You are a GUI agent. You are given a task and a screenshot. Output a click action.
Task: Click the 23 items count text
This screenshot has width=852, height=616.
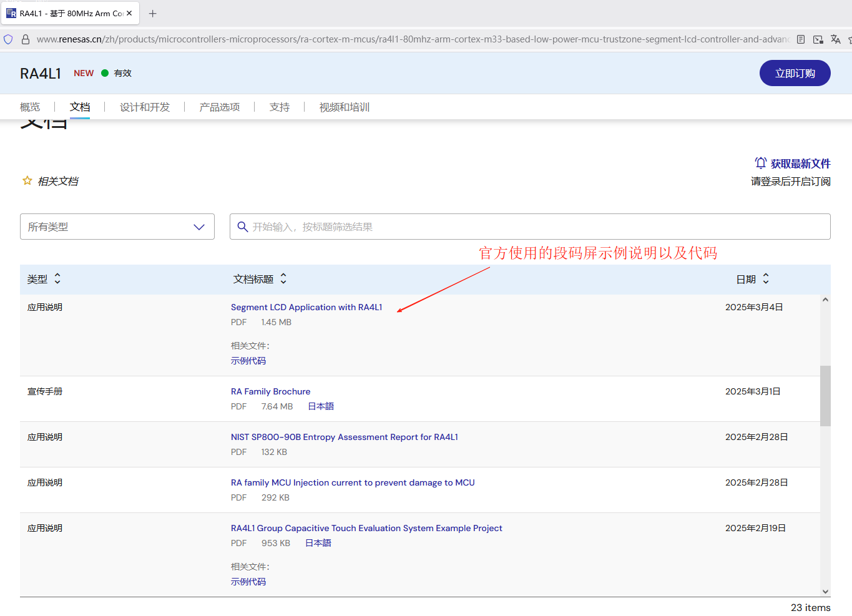[810, 607]
